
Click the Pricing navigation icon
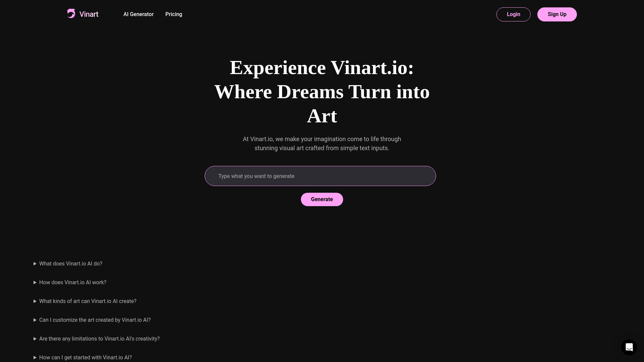(x=173, y=14)
